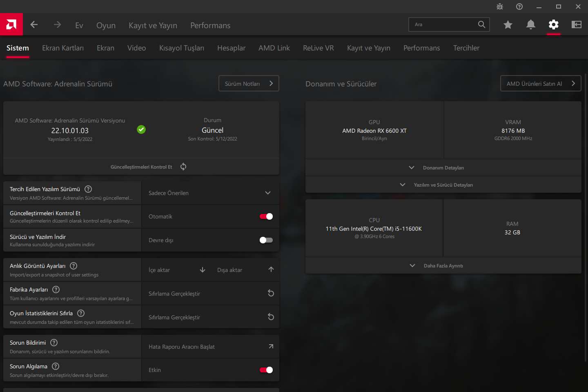
Task: Click the 11th Gen Intel Core i5-11600K text
Action: tap(374, 229)
